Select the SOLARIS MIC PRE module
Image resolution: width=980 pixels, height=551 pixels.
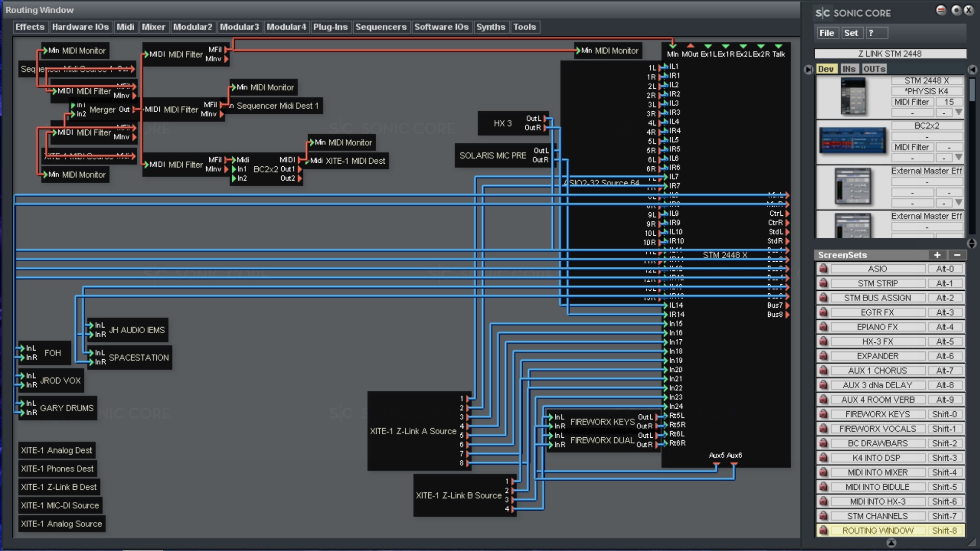pos(504,155)
